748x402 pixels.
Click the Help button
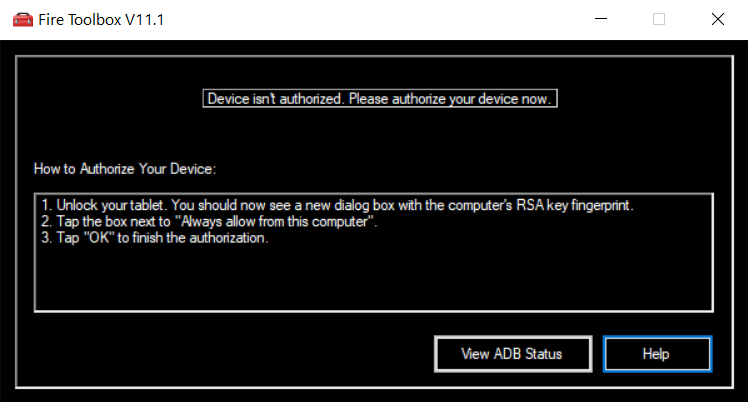pyautogui.click(x=657, y=354)
